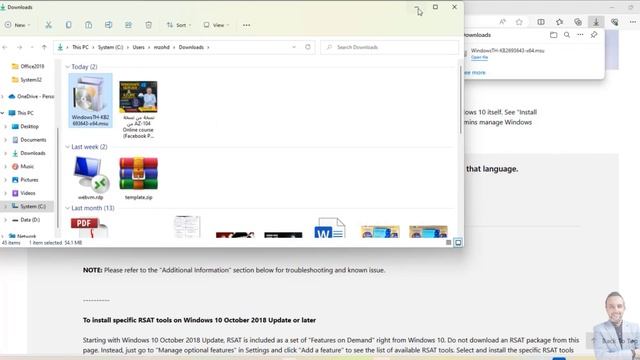Select the webvm.rdp file

[x=90, y=178]
